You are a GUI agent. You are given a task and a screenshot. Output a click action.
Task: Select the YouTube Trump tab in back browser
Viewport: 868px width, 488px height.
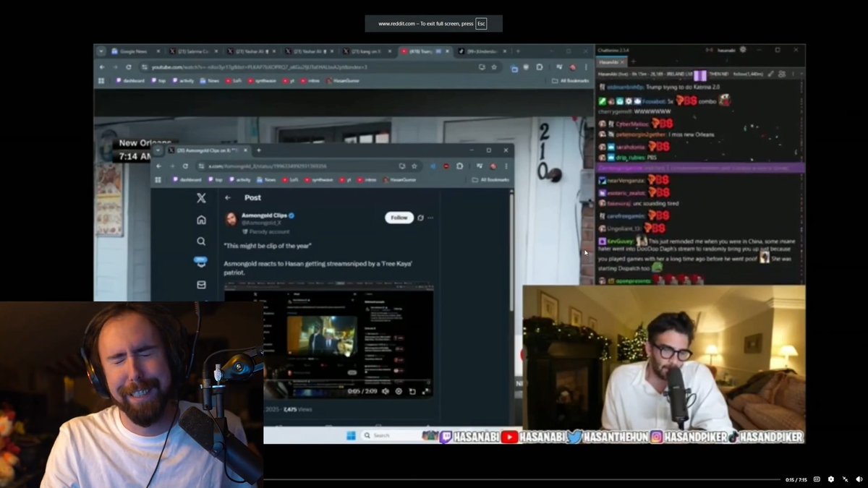point(425,51)
